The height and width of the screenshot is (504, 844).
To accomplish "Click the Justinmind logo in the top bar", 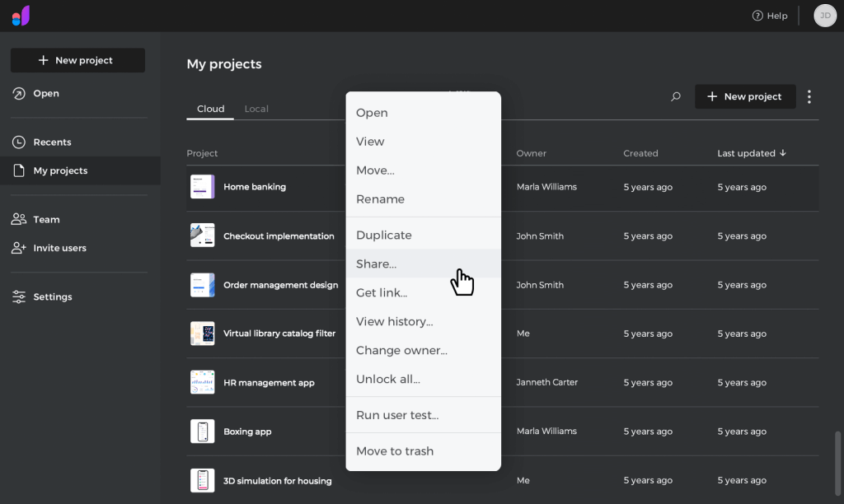I will (x=21, y=15).
